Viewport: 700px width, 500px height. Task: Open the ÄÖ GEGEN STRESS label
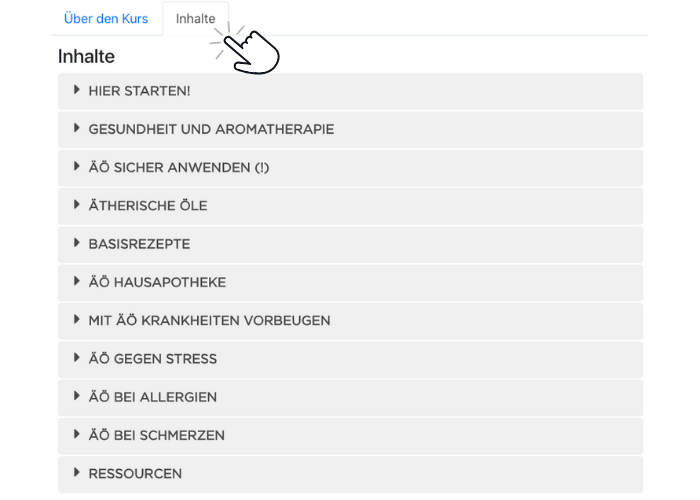pyautogui.click(x=152, y=359)
